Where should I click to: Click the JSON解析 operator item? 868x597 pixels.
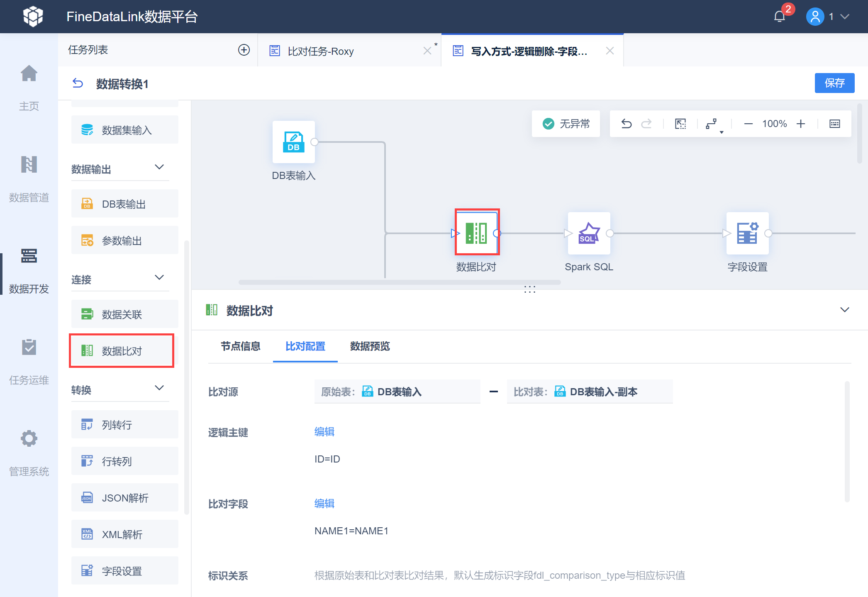coord(124,498)
